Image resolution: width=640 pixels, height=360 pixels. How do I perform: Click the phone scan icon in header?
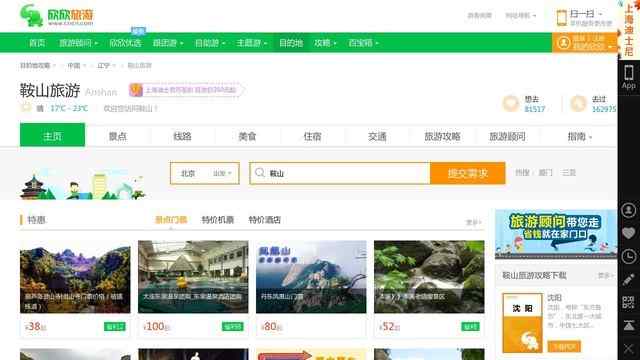point(562,18)
